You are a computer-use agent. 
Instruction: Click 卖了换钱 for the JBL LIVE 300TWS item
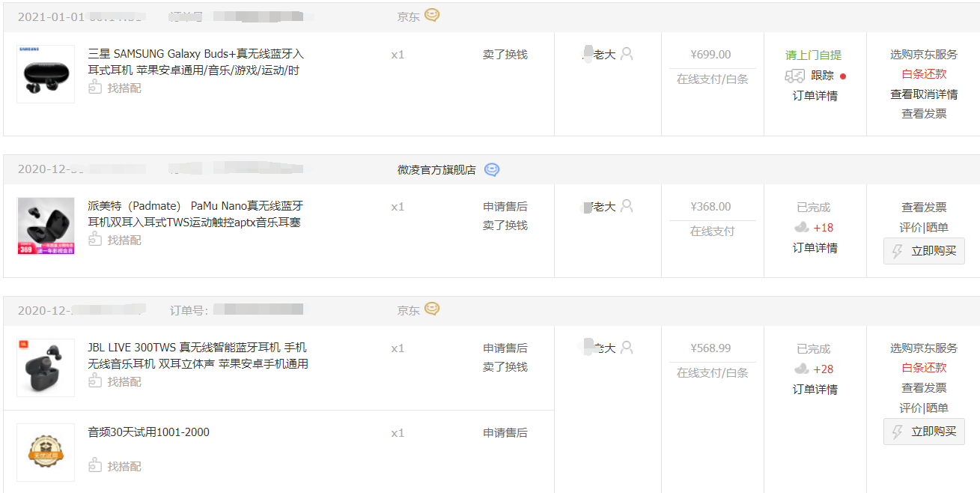[x=505, y=367]
